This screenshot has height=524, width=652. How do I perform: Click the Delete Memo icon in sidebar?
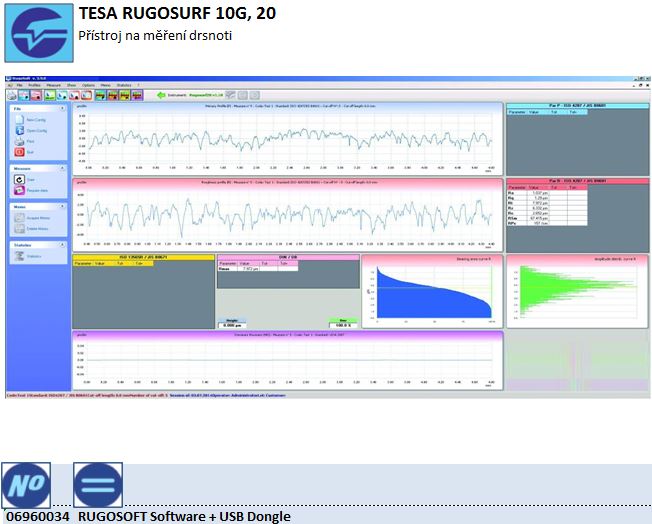pos(20,229)
